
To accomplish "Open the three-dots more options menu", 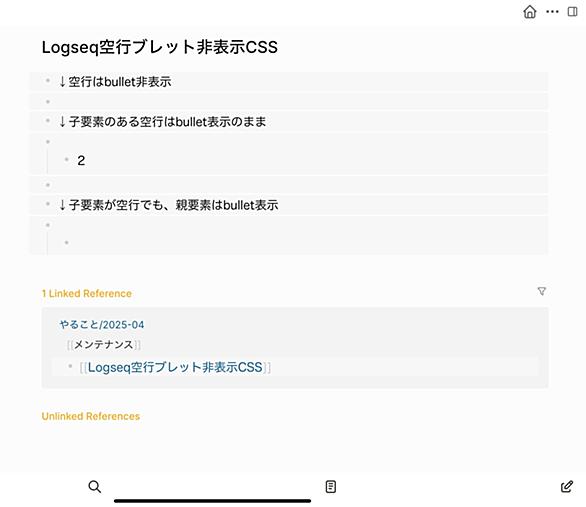I will click(552, 12).
